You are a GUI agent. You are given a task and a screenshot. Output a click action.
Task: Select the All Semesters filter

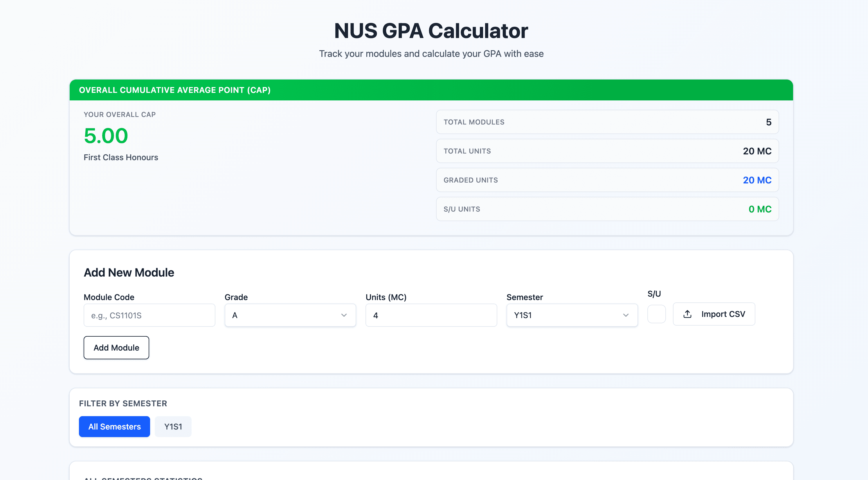point(114,426)
